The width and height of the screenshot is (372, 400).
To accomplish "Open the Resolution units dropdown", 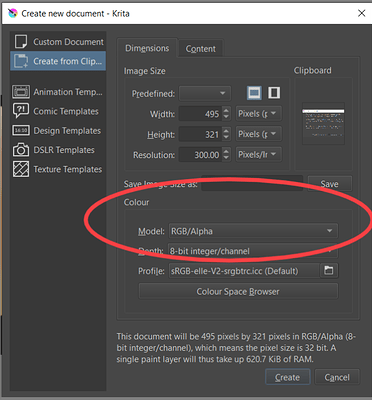I will (x=259, y=154).
